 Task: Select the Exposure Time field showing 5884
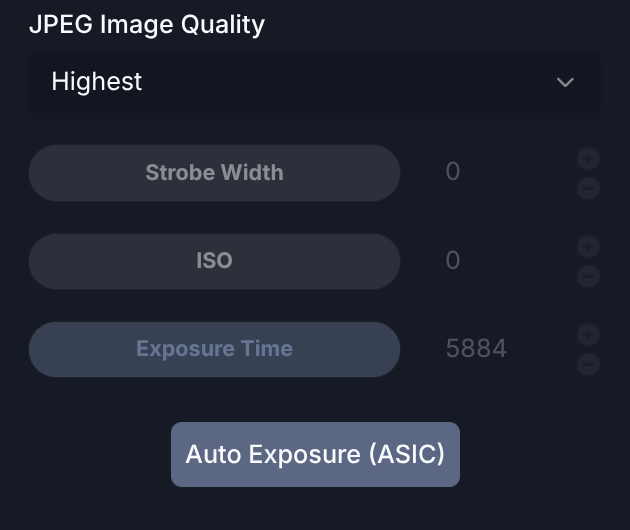coord(494,348)
